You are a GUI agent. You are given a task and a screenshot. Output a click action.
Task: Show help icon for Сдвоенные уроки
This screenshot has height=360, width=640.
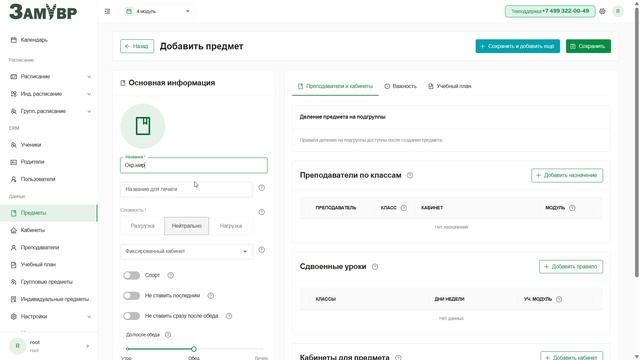[375, 267]
